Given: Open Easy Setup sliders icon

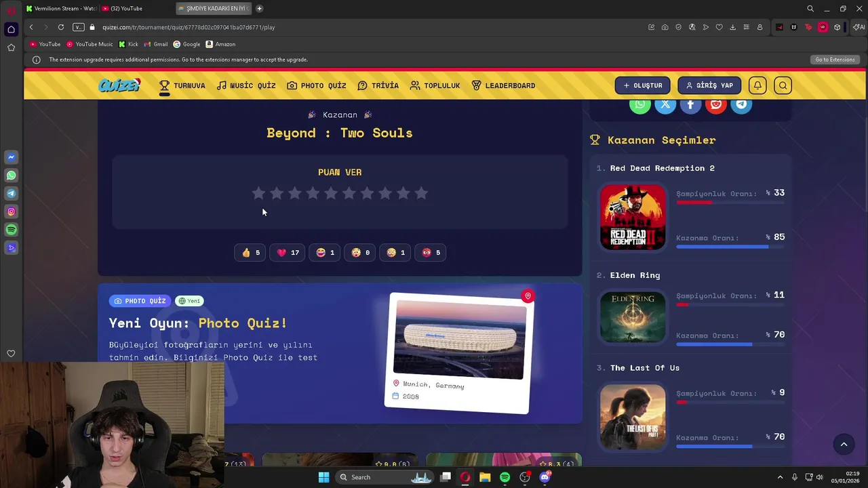Looking at the screenshot, I should coord(746,27).
